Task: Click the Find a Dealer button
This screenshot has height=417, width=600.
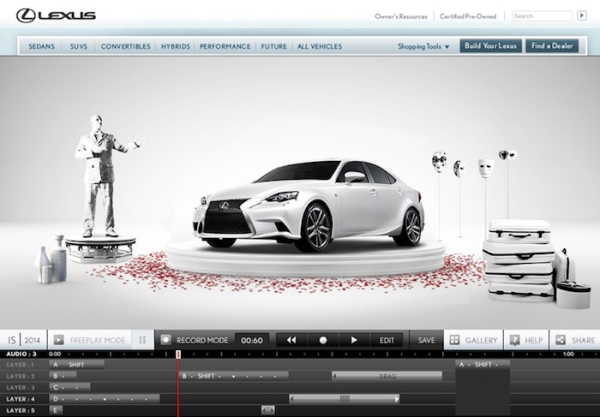Action: pyautogui.click(x=552, y=46)
